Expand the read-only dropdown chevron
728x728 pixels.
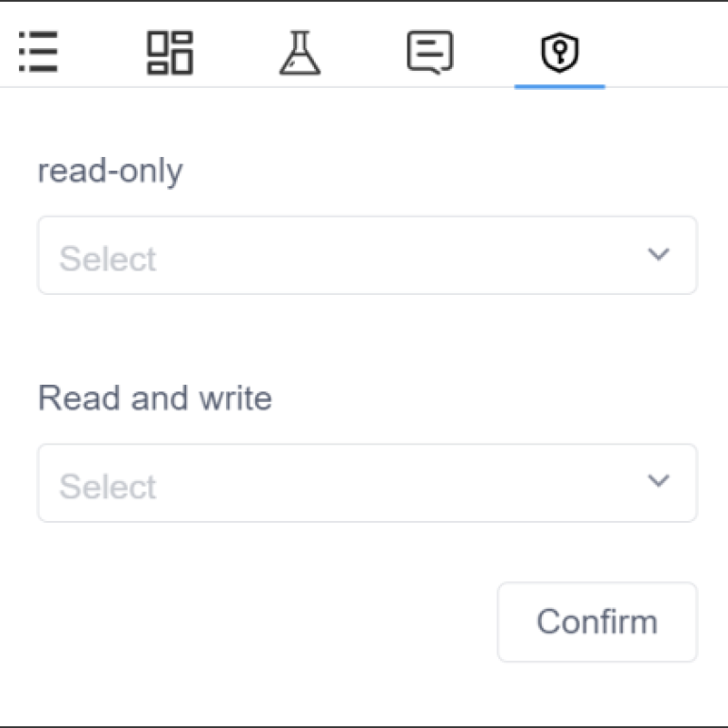coord(658,254)
